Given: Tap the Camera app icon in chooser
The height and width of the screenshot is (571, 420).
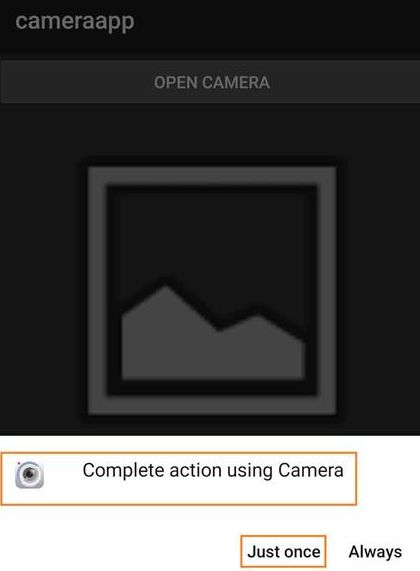Looking at the screenshot, I should pyautogui.click(x=30, y=474).
